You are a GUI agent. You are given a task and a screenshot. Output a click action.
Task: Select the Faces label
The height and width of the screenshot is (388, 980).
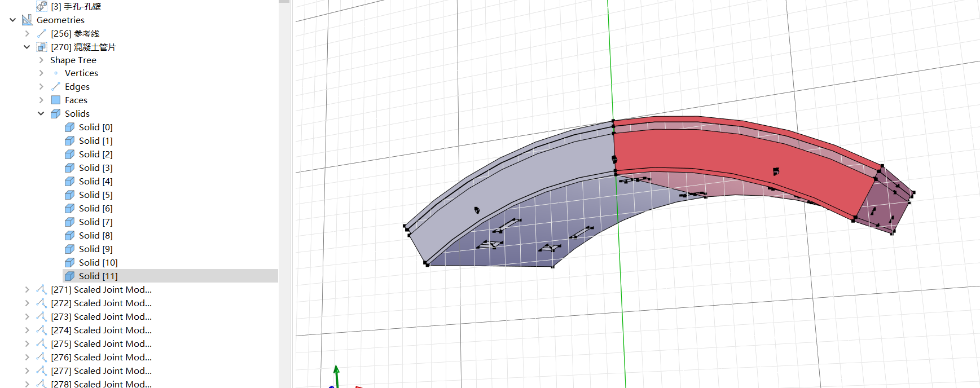pos(76,100)
